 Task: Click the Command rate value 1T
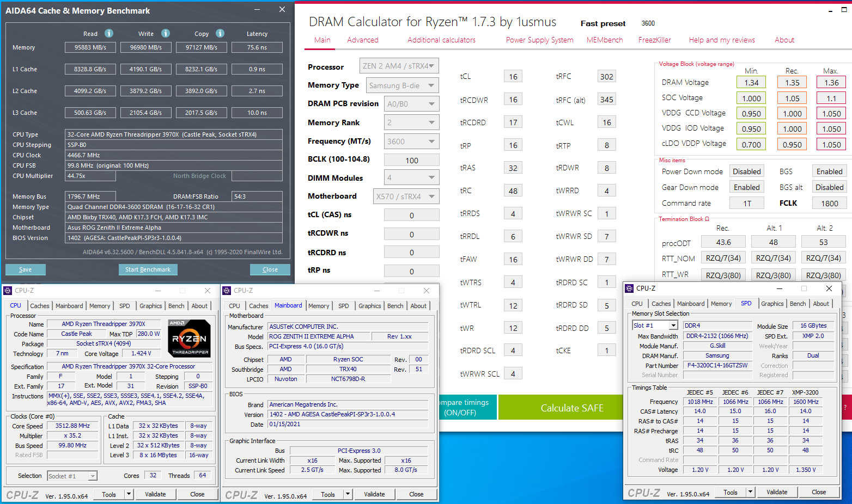tap(747, 203)
